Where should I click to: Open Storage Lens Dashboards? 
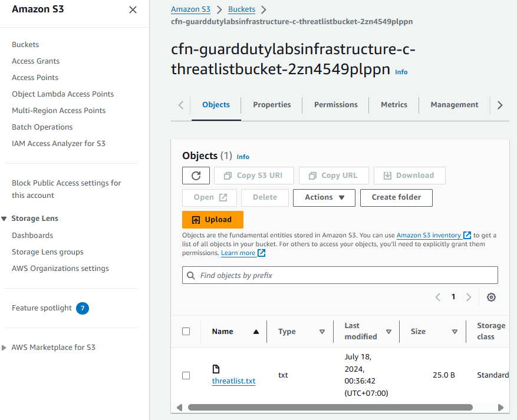point(32,236)
